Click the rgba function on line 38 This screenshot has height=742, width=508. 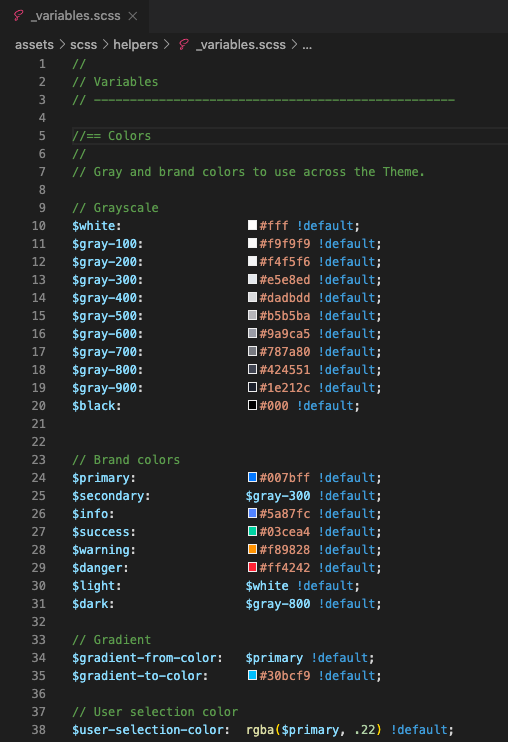260,729
